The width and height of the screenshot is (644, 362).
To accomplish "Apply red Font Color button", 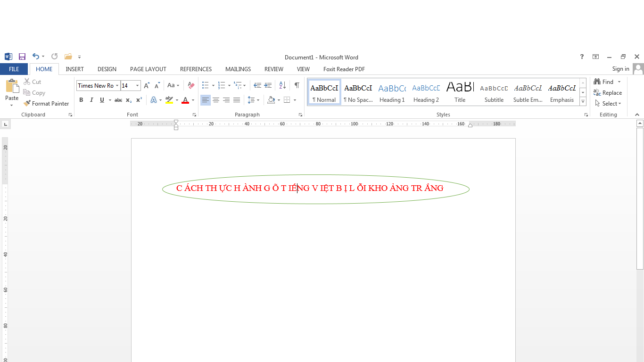I will coord(185,100).
